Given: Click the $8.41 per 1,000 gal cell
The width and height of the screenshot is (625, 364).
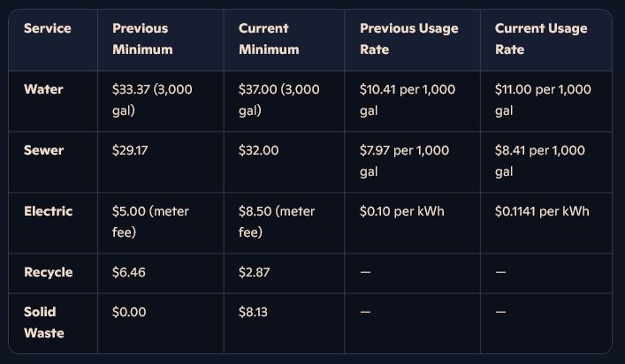Looking at the screenshot, I should 539,161.
